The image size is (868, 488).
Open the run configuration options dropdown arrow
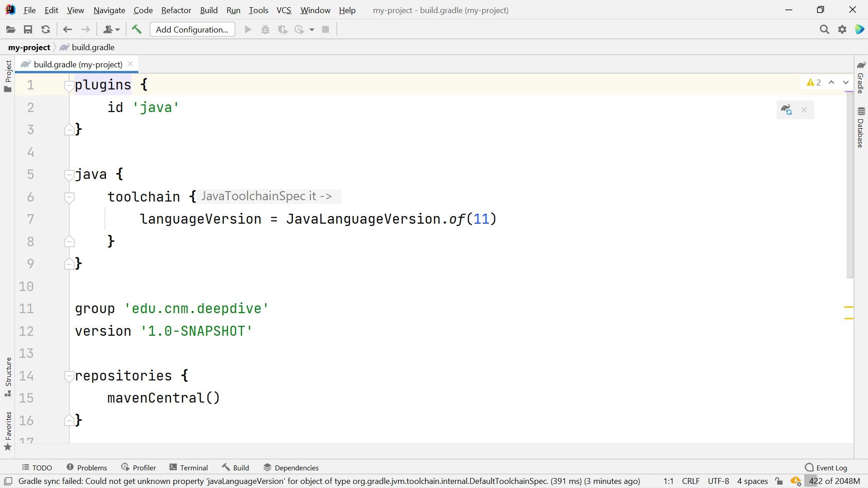313,29
